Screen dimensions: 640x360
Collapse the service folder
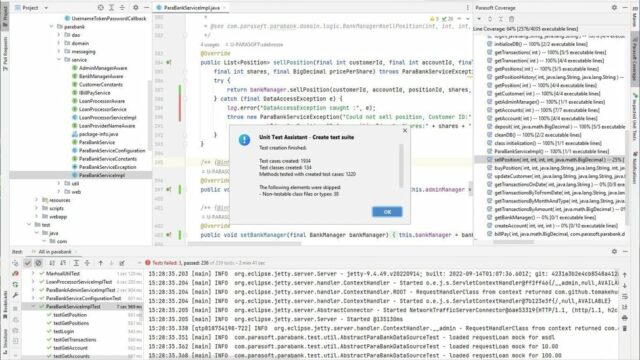[59, 60]
